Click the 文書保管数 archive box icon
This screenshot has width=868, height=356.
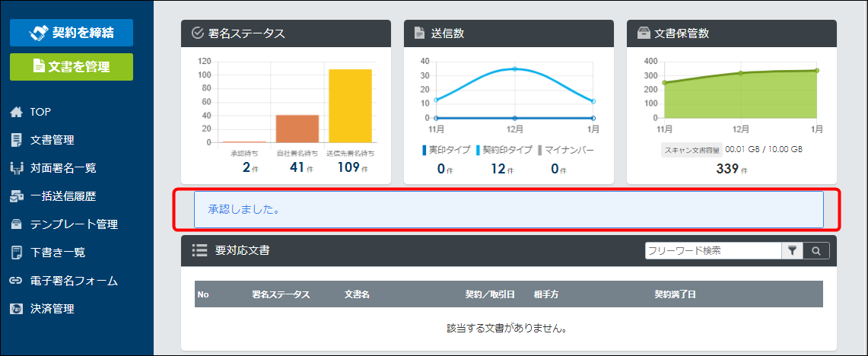click(x=644, y=33)
